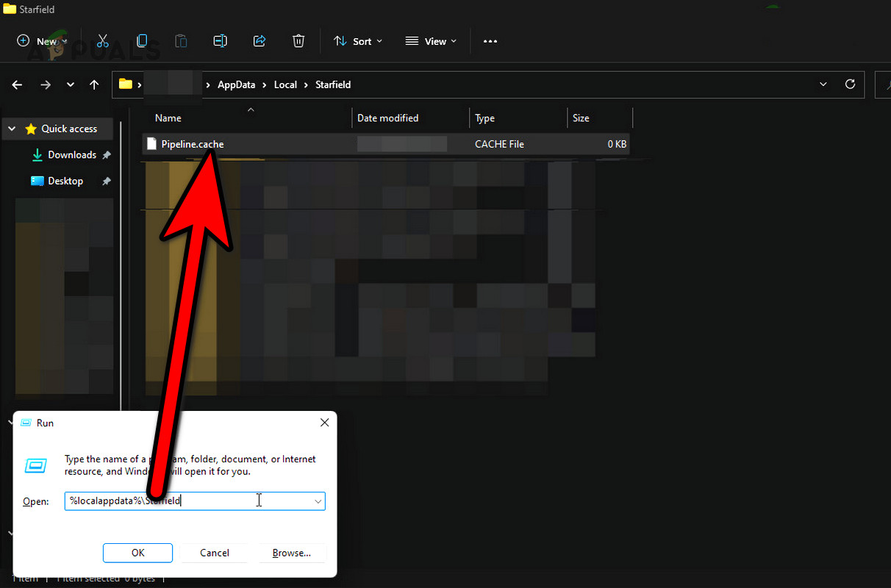
Task: Expand the Run dialog path history
Action: 318,501
